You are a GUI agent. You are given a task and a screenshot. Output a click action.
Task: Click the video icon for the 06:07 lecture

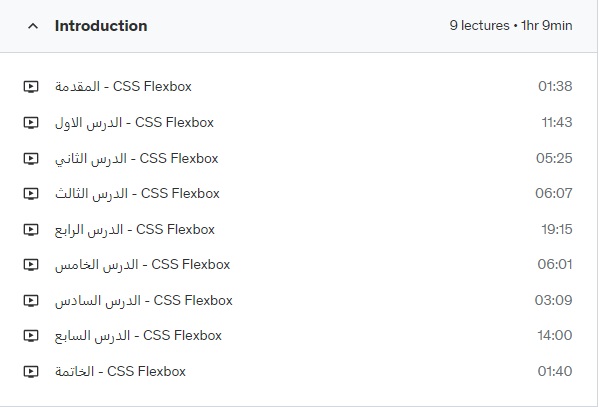point(31,194)
